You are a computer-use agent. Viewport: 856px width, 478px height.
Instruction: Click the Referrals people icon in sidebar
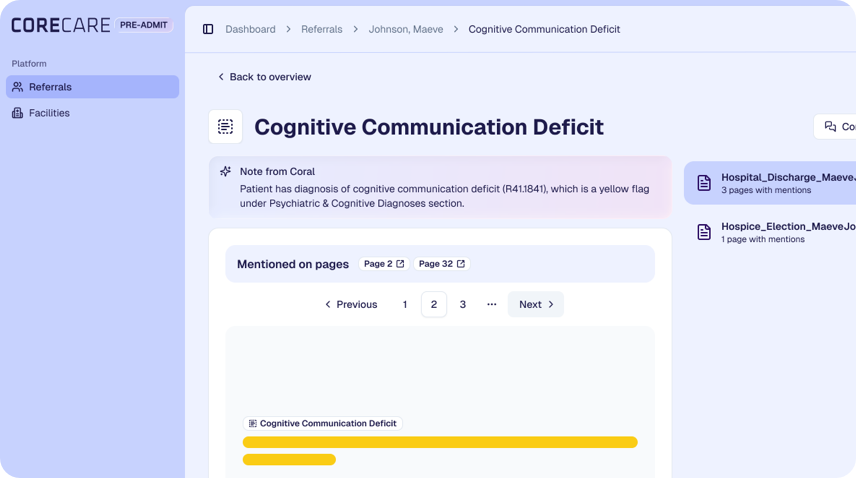(17, 87)
